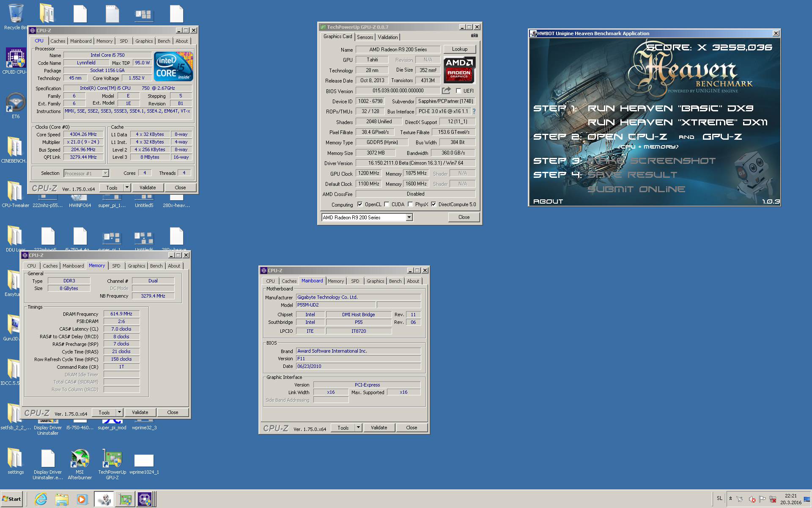The width and height of the screenshot is (812, 508).
Task: Open Windows Media Player from taskbar
Action: point(82,499)
